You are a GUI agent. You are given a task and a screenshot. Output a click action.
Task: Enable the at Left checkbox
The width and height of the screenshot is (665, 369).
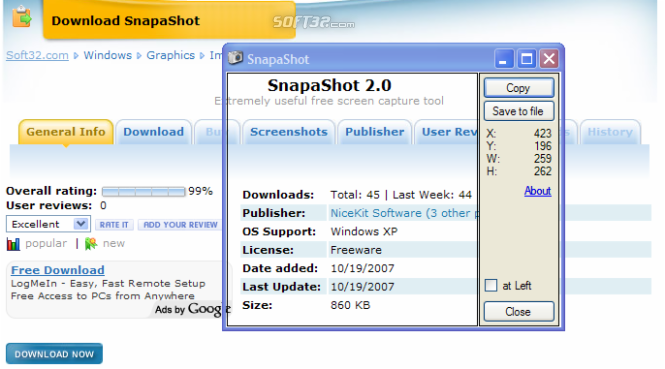click(491, 285)
